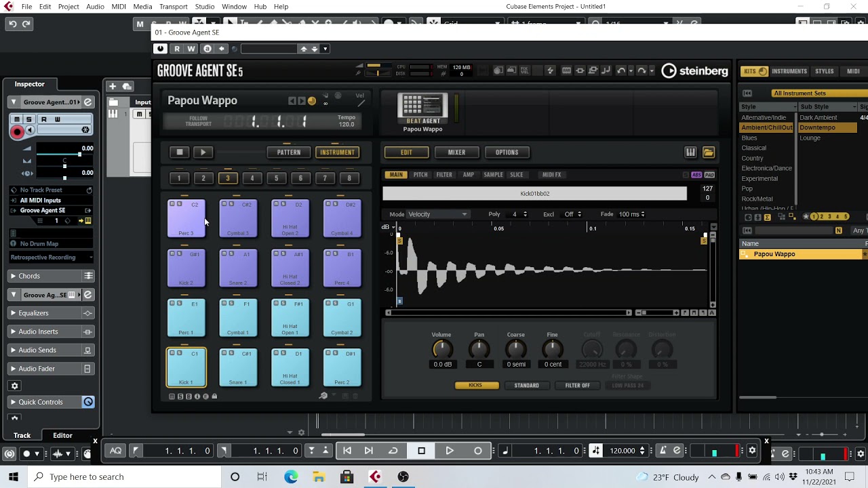Screen dimensions: 868x488
Task: Expand the Chords inspector section
Action: [x=29, y=276]
